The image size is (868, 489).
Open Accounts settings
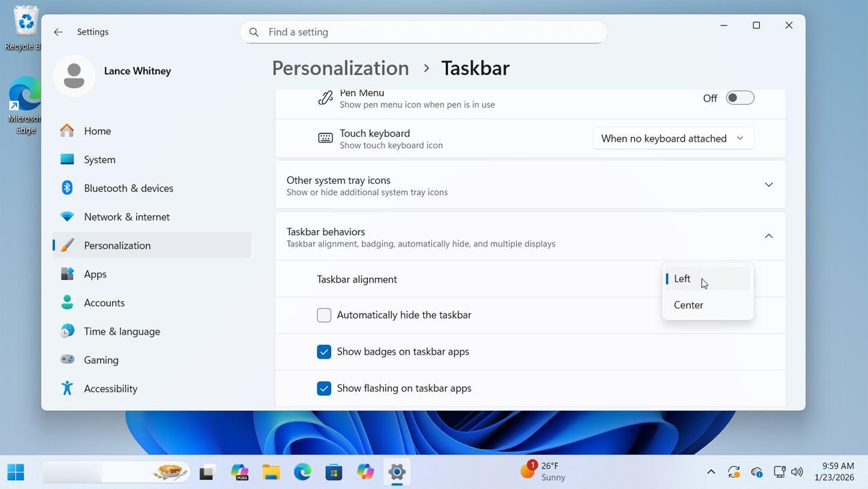tap(152, 303)
